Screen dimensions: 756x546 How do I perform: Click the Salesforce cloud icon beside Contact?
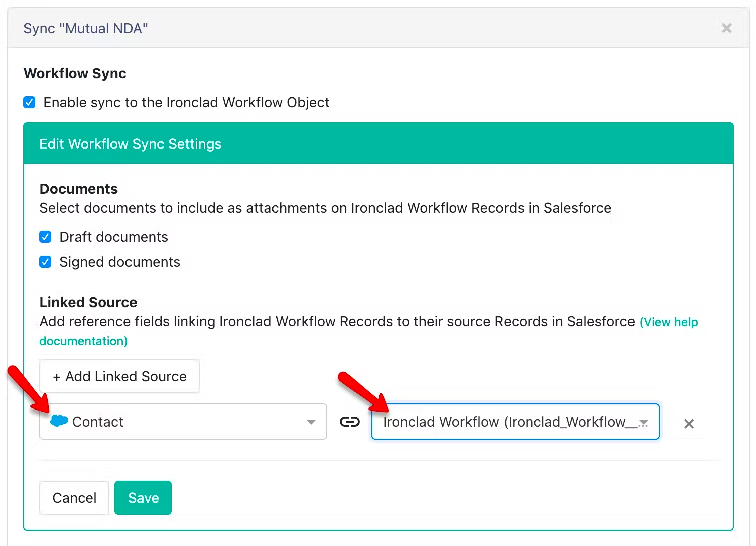(59, 421)
